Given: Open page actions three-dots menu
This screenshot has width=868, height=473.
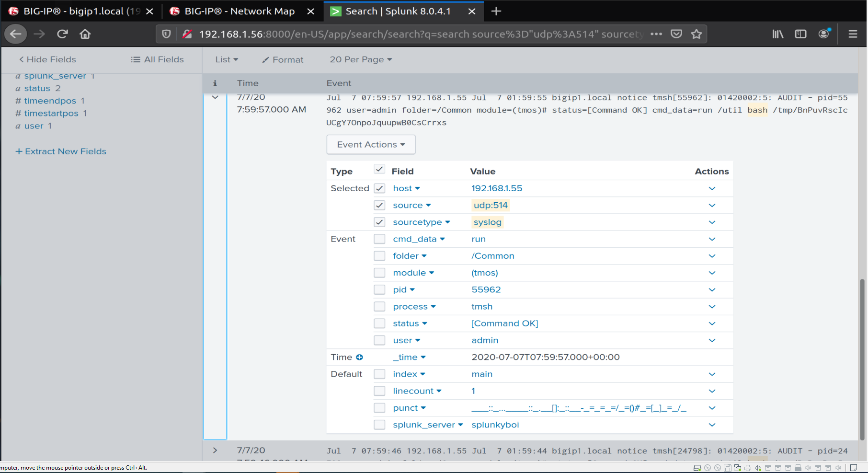Looking at the screenshot, I should (x=656, y=34).
